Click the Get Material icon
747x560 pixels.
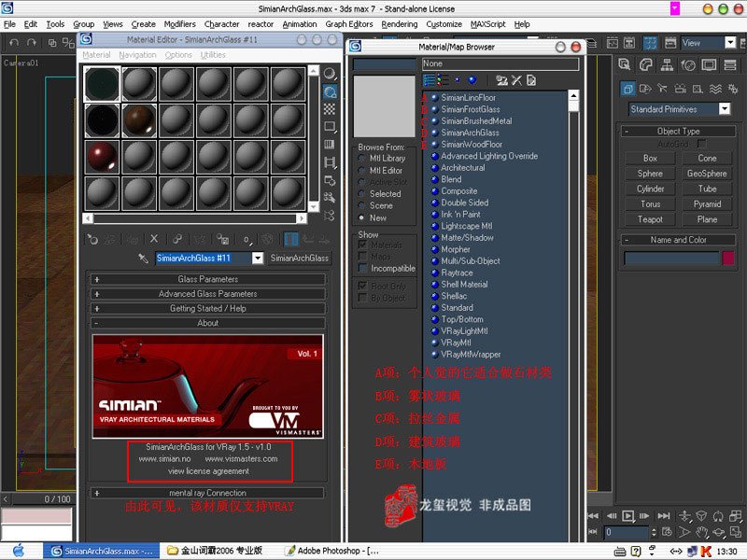click(92, 240)
